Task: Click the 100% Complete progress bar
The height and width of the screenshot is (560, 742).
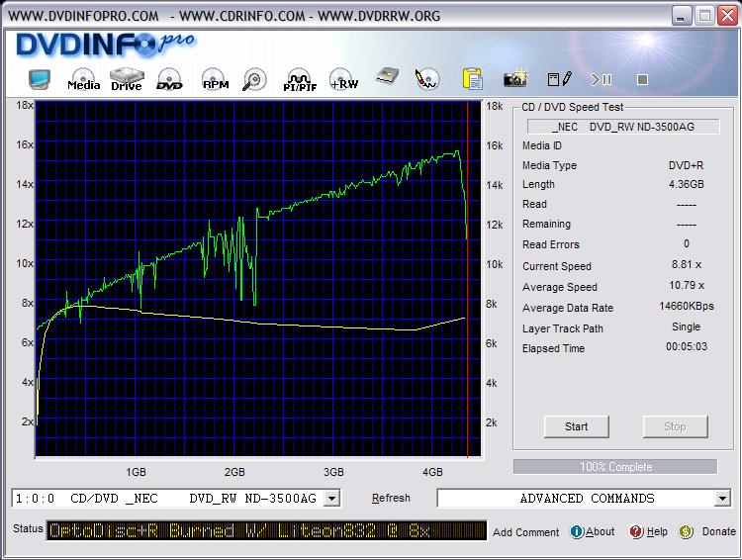Action: tap(615, 467)
